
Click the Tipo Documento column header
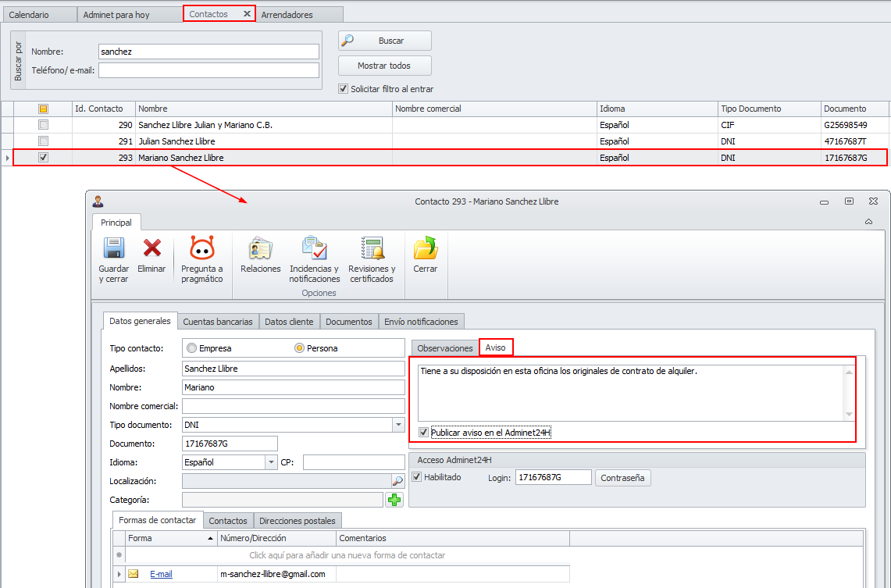pyautogui.click(x=769, y=109)
